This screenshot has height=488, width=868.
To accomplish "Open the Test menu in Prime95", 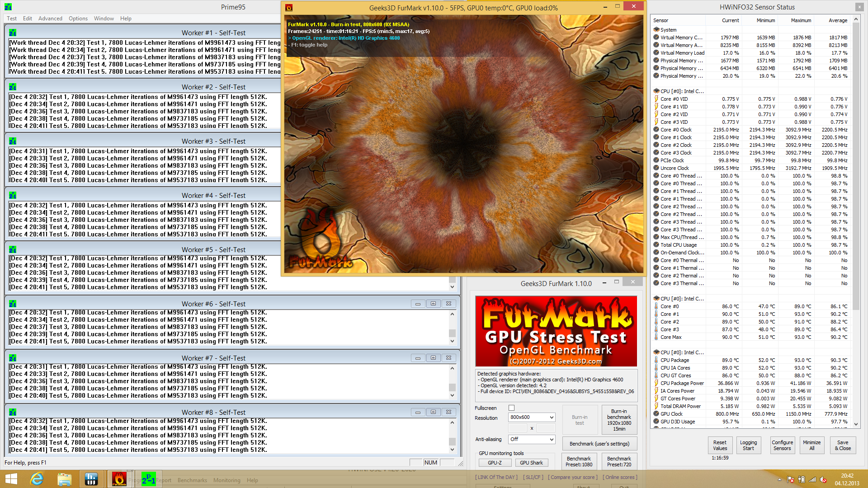I will [12, 19].
